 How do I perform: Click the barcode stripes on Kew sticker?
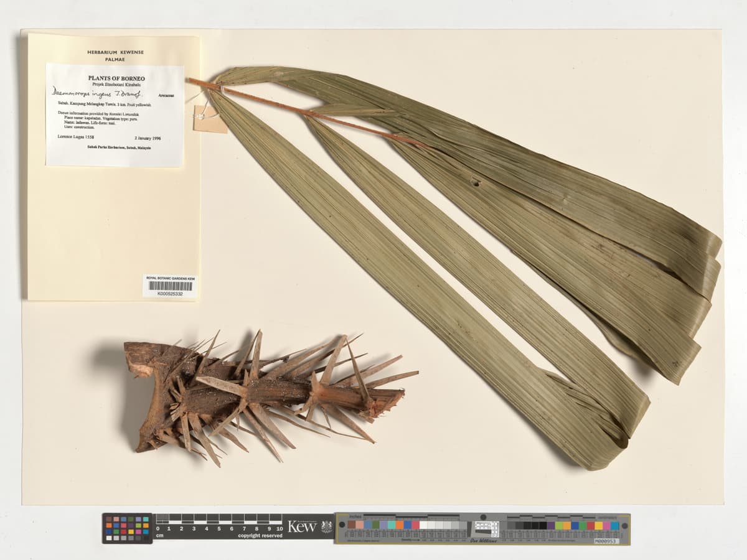pyautogui.click(x=171, y=286)
